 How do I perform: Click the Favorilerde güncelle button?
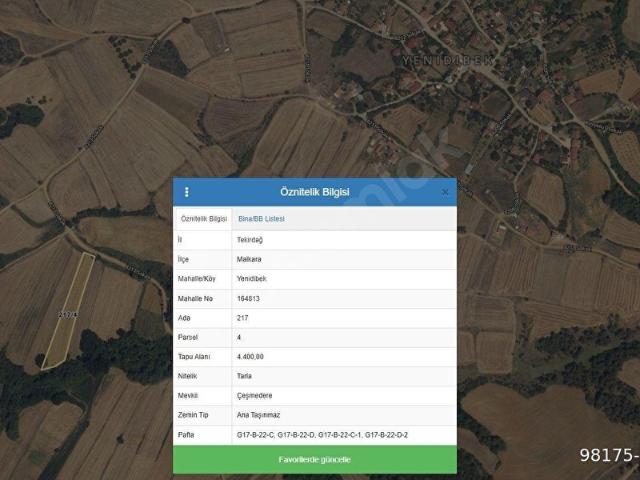click(315, 460)
